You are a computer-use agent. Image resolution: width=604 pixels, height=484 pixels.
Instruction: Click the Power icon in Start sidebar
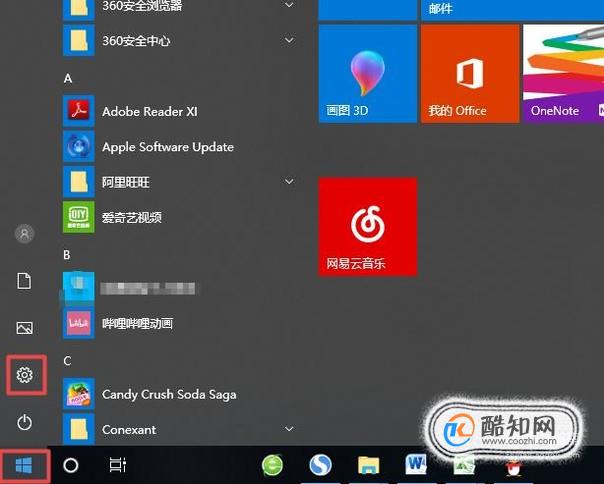(25, 422)
